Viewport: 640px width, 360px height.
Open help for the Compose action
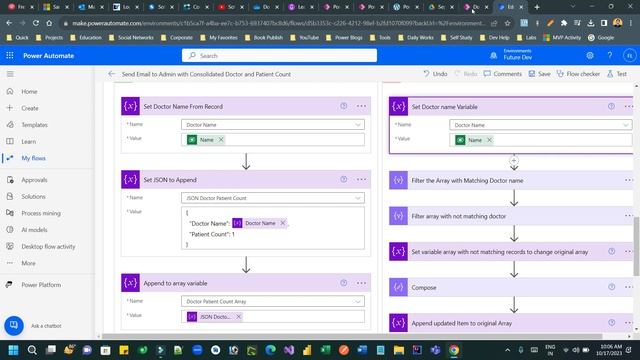click(611, 287)
